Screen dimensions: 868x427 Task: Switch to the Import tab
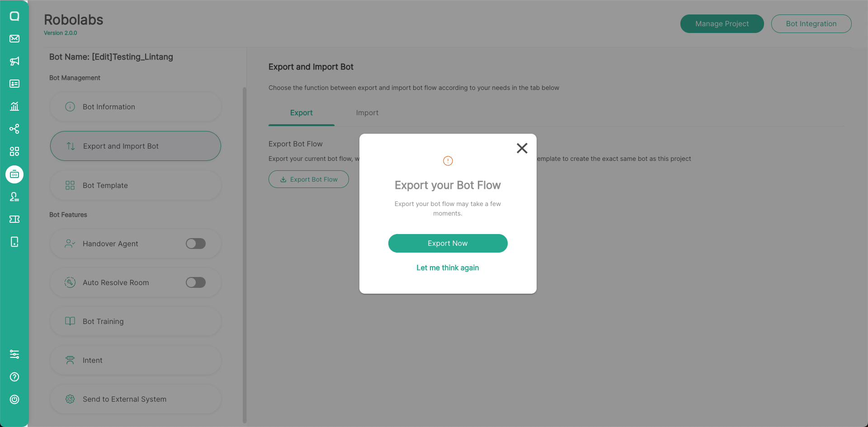[367, 113]
